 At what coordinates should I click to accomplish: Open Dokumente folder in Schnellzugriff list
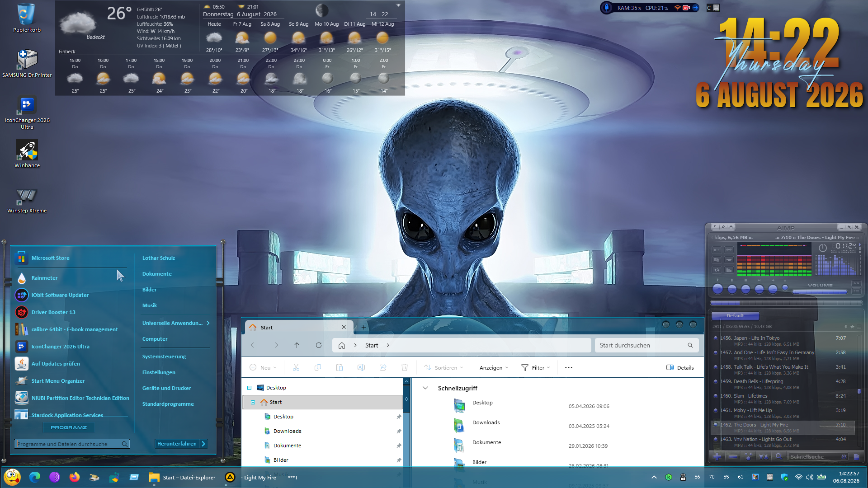point(486,442)
